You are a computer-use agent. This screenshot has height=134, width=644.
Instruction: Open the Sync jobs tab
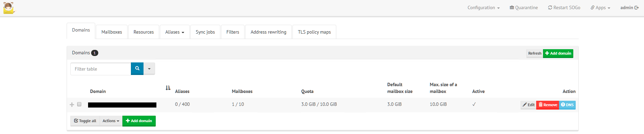(205, 32)
